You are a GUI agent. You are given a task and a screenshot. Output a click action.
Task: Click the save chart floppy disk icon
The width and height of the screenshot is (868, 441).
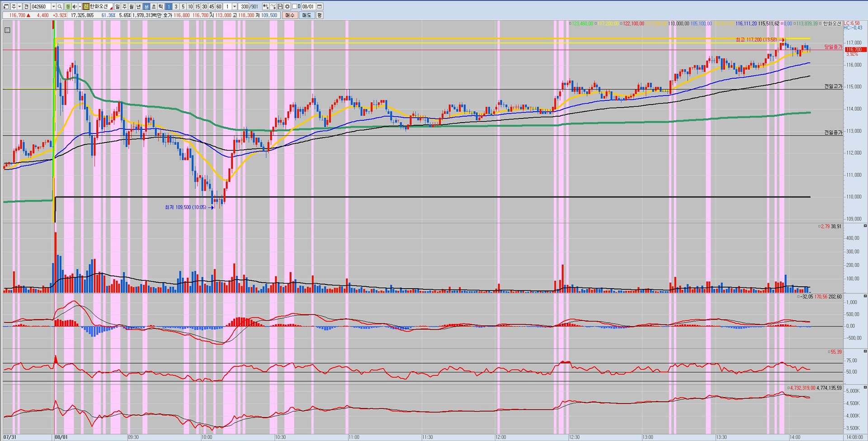280,7
